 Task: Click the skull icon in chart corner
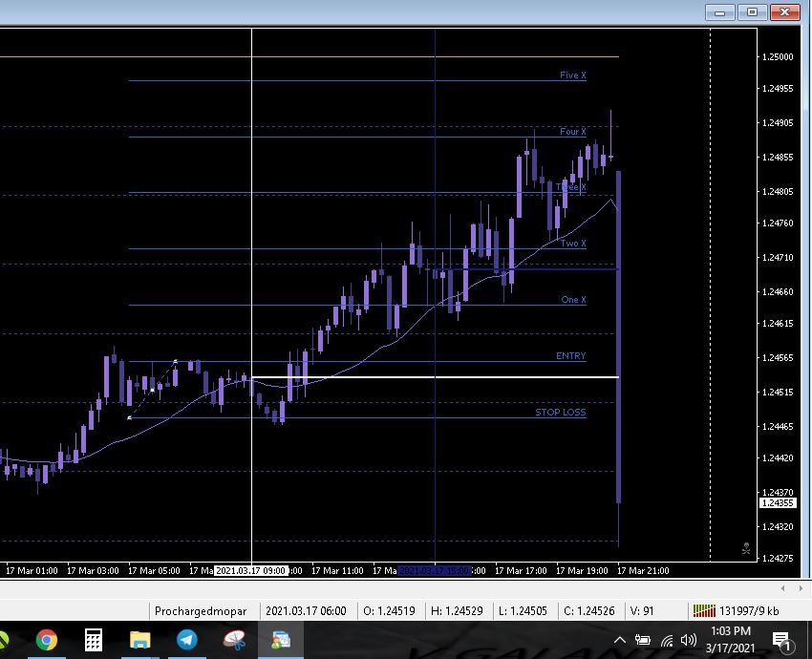[746, 548]
